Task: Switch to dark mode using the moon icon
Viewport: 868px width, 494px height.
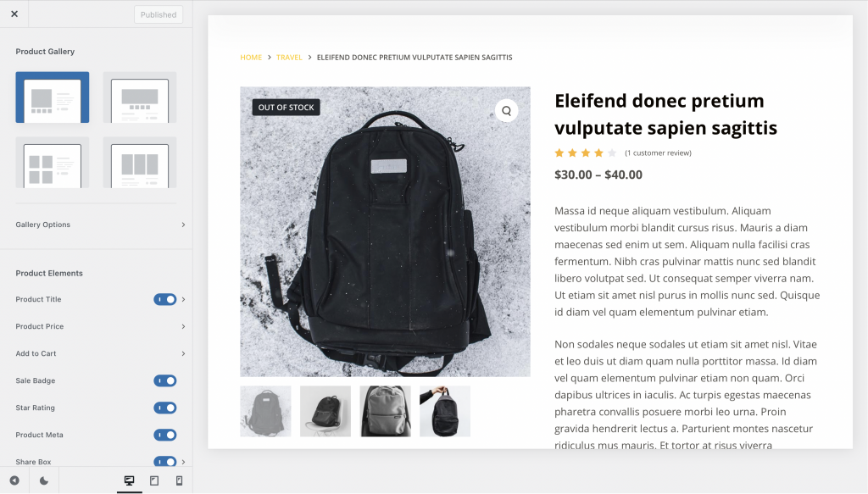Action: [x=44, y=480]
